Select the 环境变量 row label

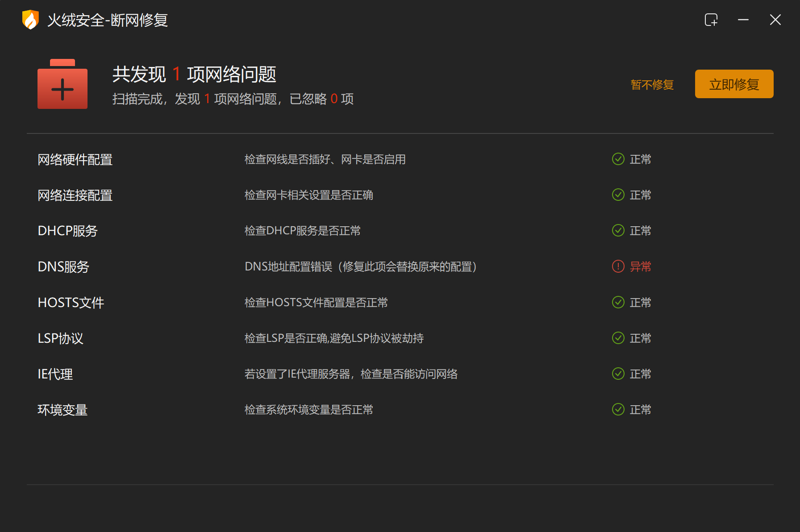62,410
